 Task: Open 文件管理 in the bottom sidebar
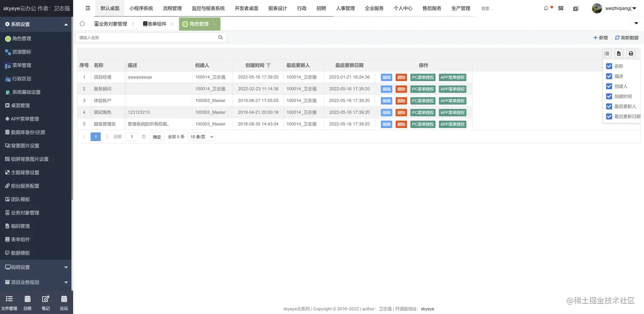pyautogui.click(x=9, y=303)
